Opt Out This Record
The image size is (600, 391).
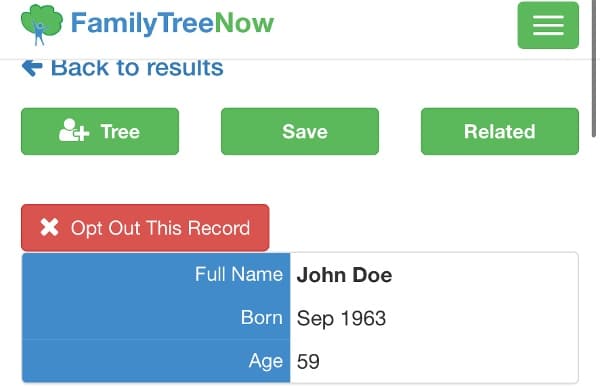tap(145, 228)
